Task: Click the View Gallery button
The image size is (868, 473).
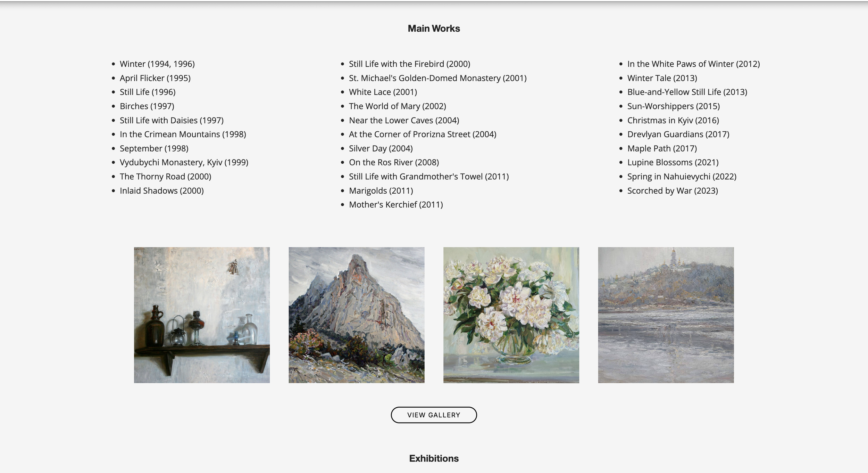Action: (x=434, y=415)
